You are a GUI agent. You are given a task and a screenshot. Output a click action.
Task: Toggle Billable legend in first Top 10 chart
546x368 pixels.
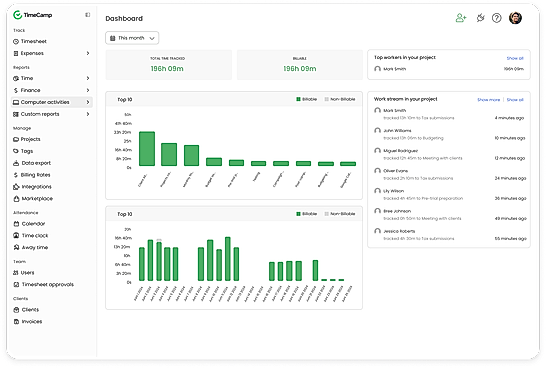point(306,99)
